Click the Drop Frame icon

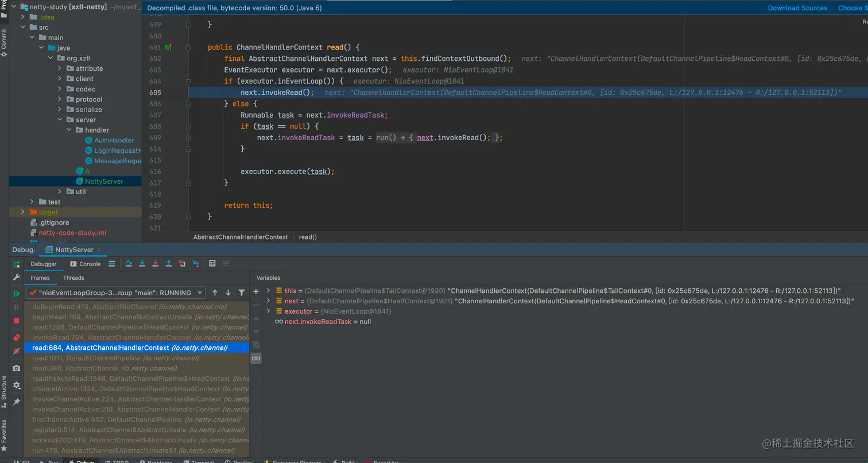(x=182, y=264)
